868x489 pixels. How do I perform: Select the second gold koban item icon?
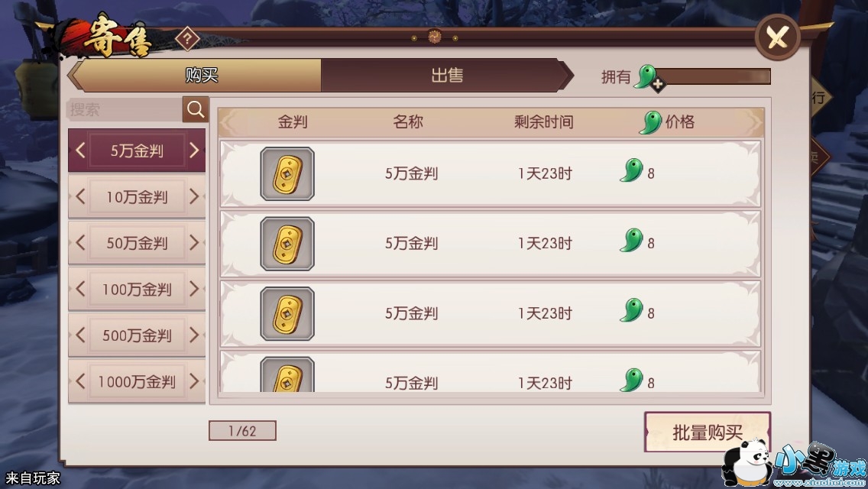[287, 244]
